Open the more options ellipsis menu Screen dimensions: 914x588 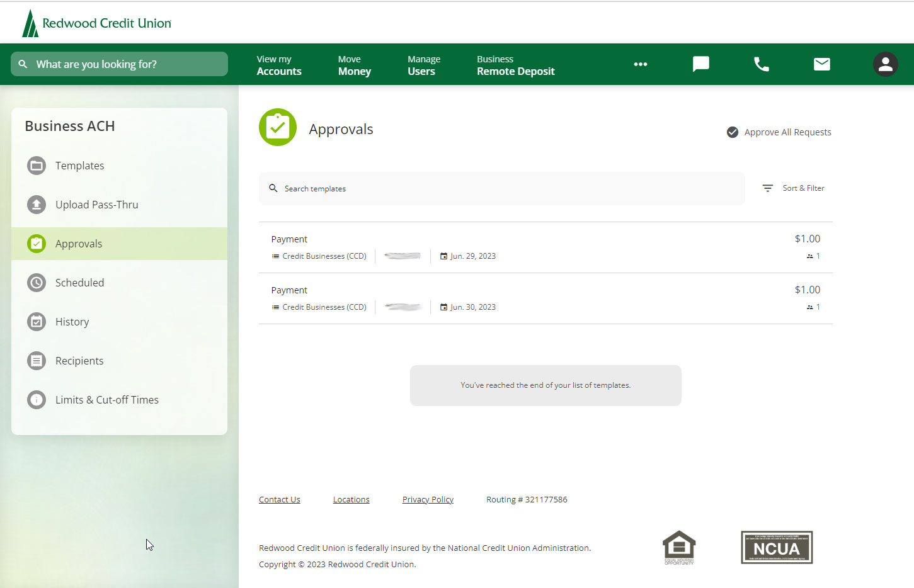(641, 64)
